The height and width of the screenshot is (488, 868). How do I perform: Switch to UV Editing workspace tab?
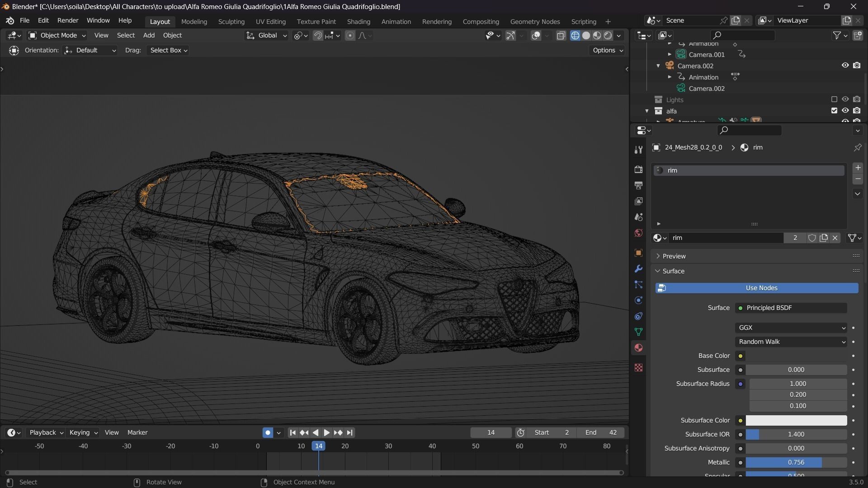(271, 22)
